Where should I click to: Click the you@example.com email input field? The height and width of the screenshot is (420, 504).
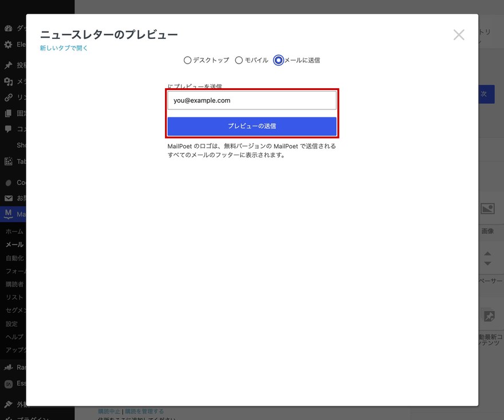(251, 100)
